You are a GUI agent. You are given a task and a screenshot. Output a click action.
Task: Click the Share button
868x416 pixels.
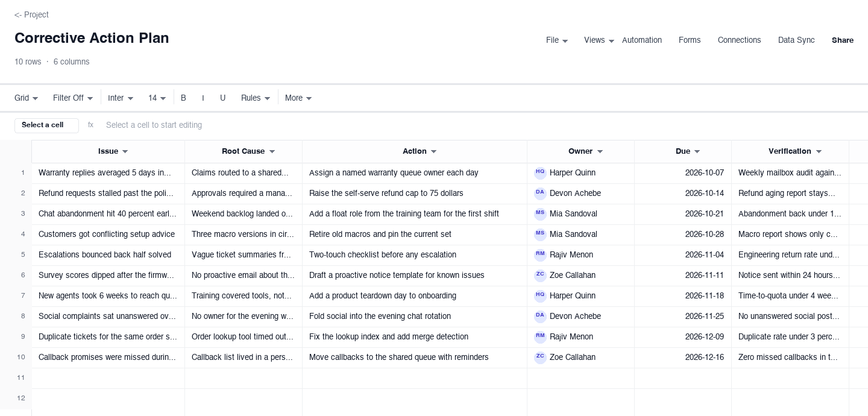point(843,40)
